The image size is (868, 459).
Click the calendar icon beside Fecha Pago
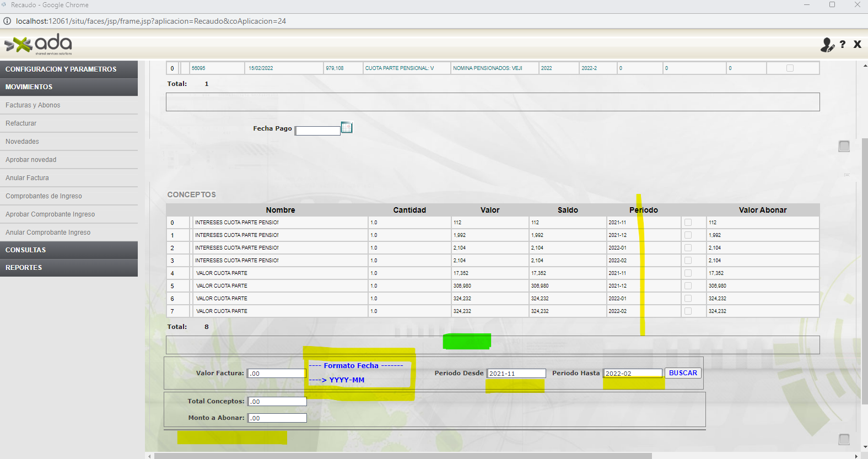[346, 128]
